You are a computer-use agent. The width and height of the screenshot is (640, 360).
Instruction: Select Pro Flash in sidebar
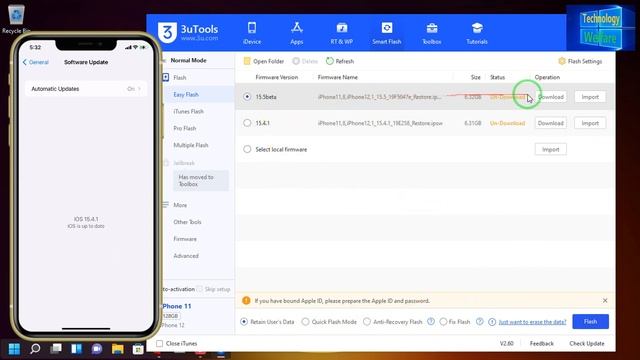coord(184,128)
